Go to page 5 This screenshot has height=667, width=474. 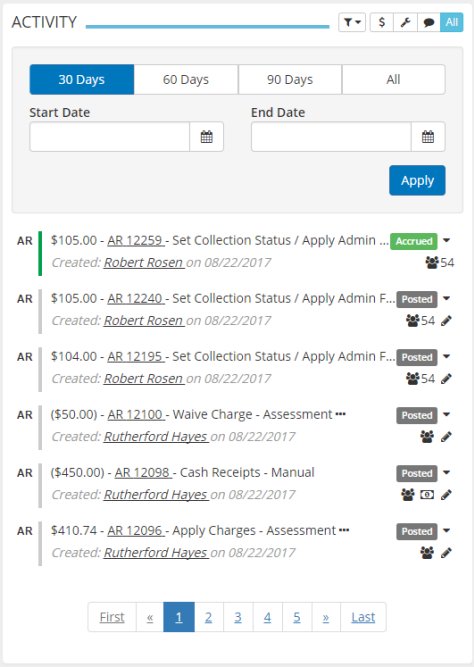[x=297, y=617]
